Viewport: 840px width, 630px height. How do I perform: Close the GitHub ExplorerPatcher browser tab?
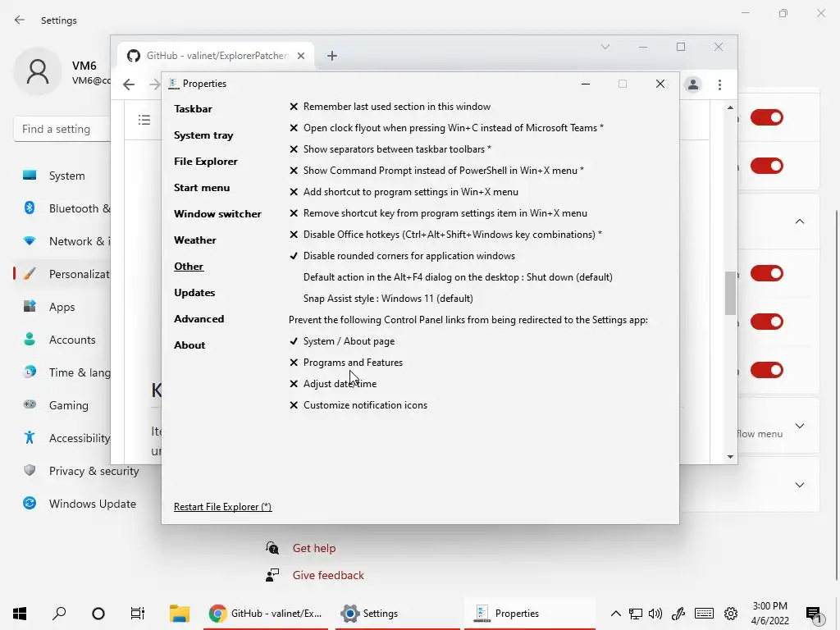tap(301, 56)
